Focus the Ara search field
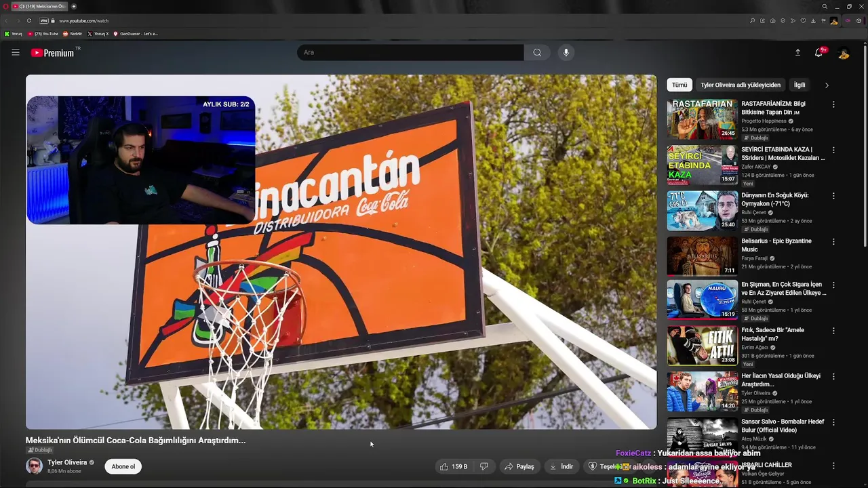Image resolution: width=868 pixels, height=488 pixels. (410, 52)
